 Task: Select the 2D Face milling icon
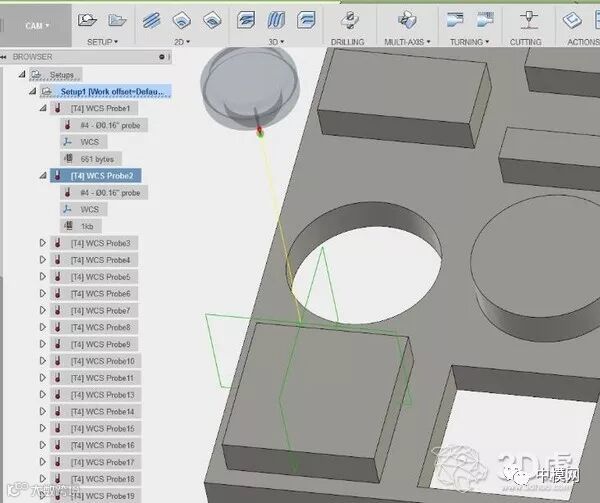click(x=152, y=20)
